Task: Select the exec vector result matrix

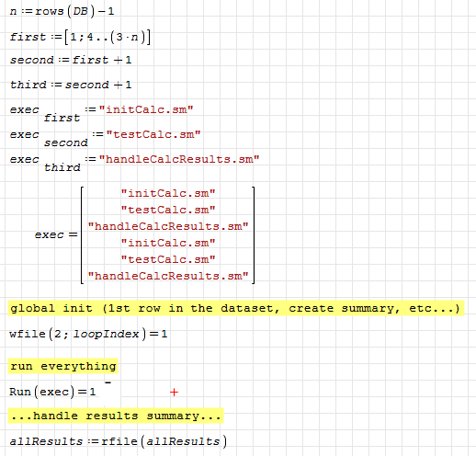Action: 168,235
